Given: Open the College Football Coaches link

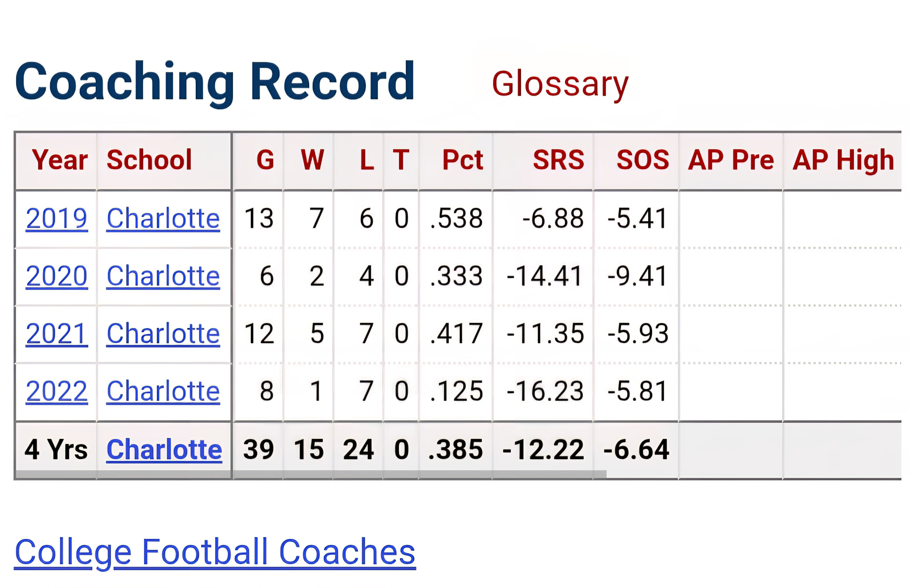Looking at the screenshot, I should [215, 552].
